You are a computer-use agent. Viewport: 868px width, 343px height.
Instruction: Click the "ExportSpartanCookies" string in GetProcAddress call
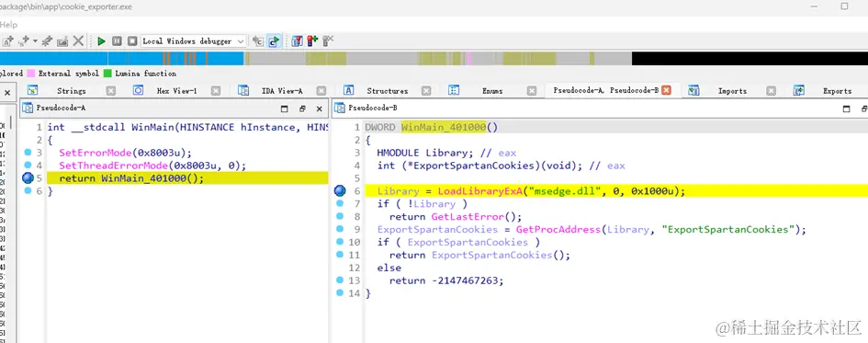click(728, 229)
